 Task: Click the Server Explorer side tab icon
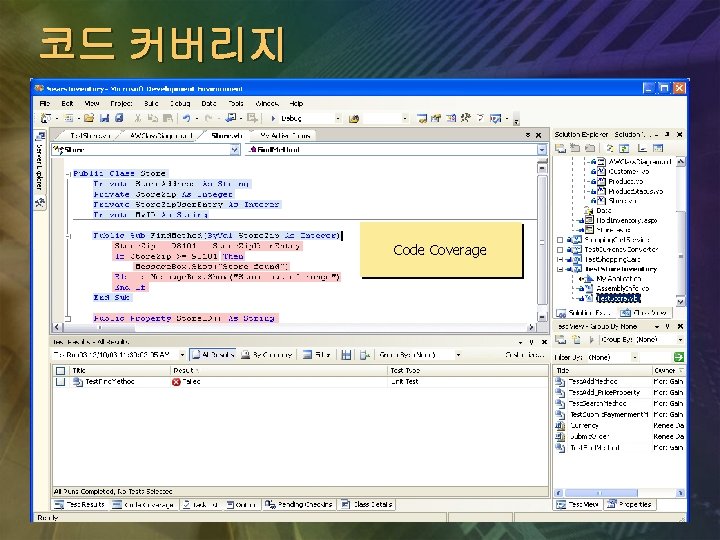[x=40, y=136]
